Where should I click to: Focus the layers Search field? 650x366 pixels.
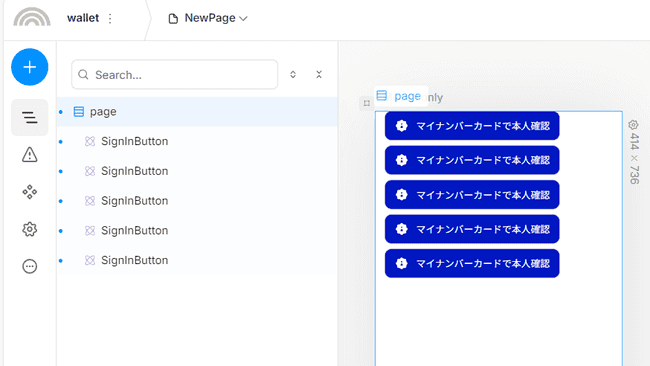click(175, 75)
